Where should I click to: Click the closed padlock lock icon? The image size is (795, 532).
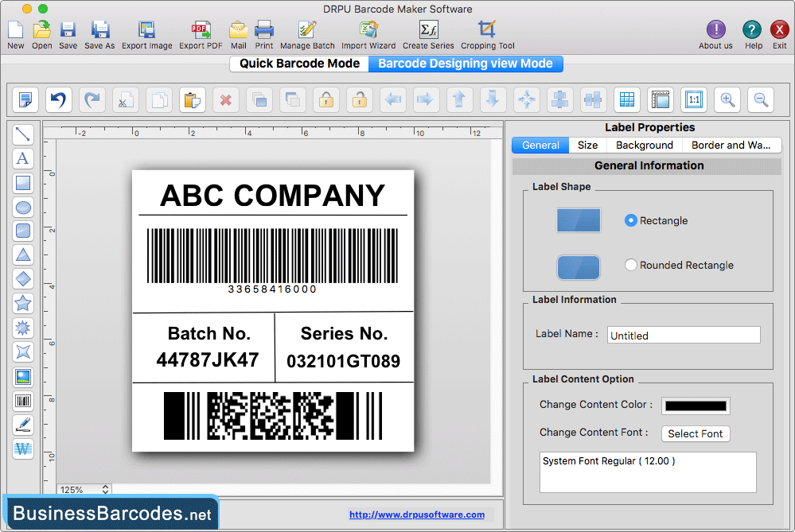326,99
